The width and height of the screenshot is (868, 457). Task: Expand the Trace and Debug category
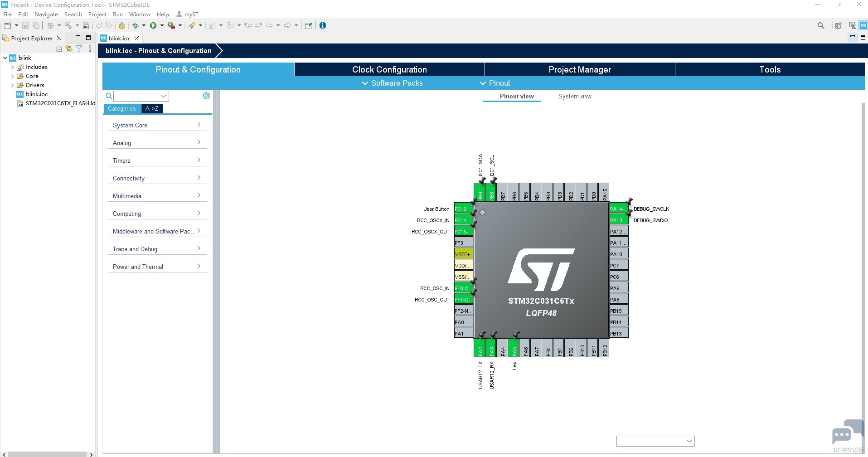tap(157, 249)
